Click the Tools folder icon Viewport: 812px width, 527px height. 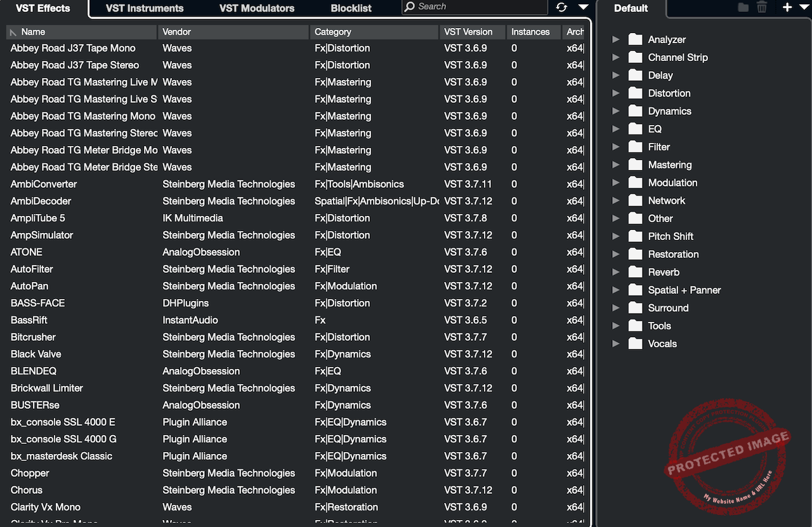636,326
